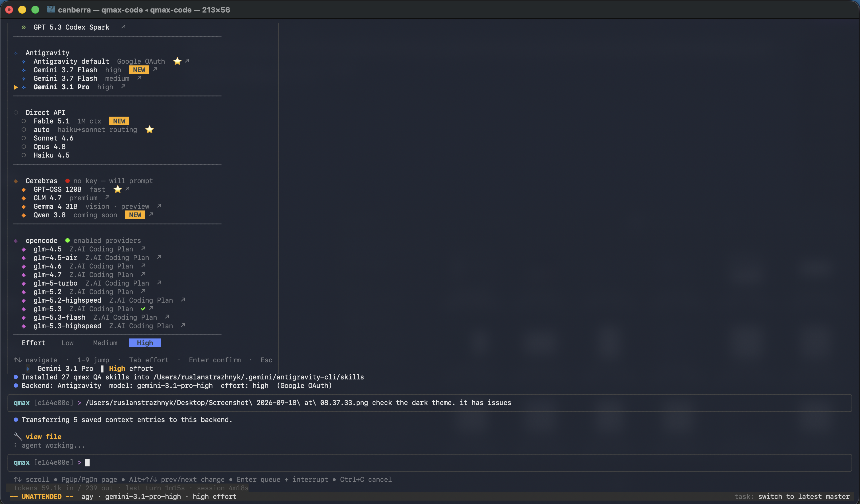Click the 'view file' tool call label

43,436
